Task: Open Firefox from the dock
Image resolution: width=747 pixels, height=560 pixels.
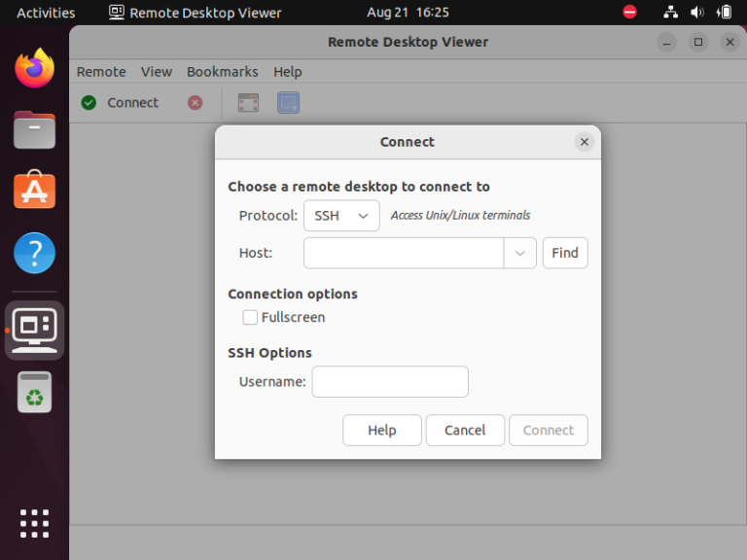Action: click(x=34, y=68)
